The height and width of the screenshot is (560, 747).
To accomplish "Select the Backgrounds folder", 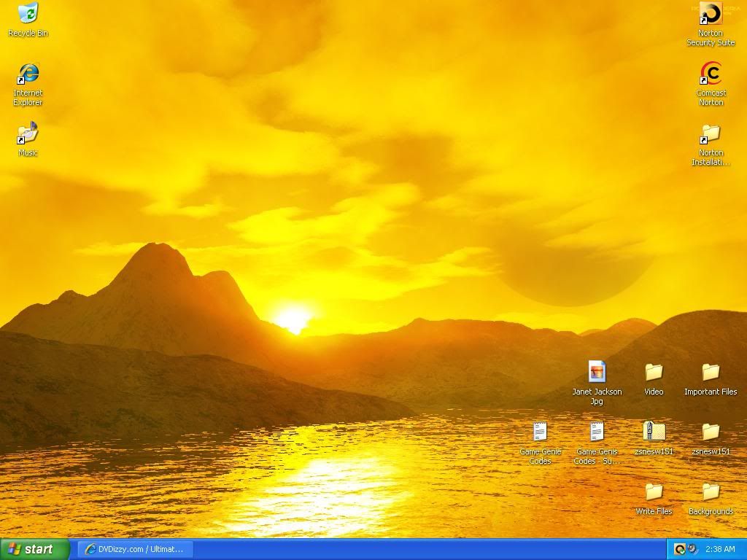I will 711,492.
